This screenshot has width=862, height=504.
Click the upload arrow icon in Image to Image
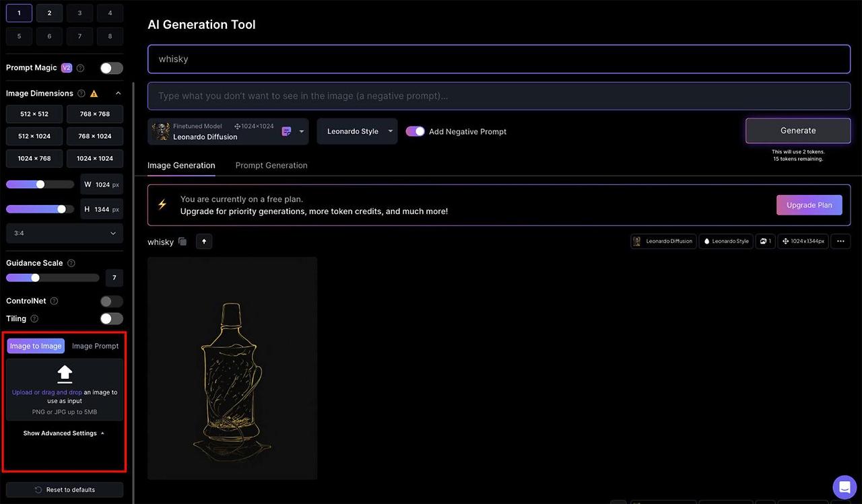pos(65,373)
